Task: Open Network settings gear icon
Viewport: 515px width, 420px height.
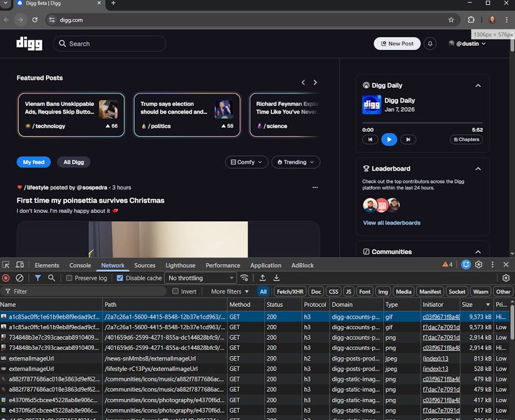Action: [506, 278]
